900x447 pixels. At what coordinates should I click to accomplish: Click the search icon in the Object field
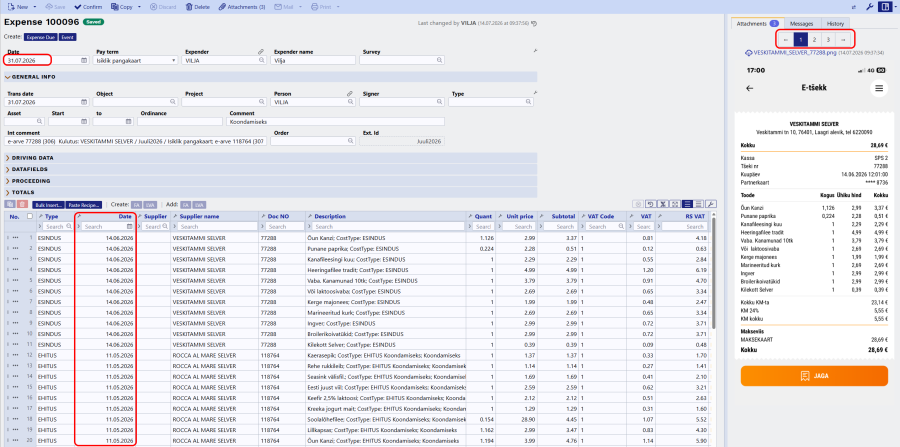[x=173, y=102]
